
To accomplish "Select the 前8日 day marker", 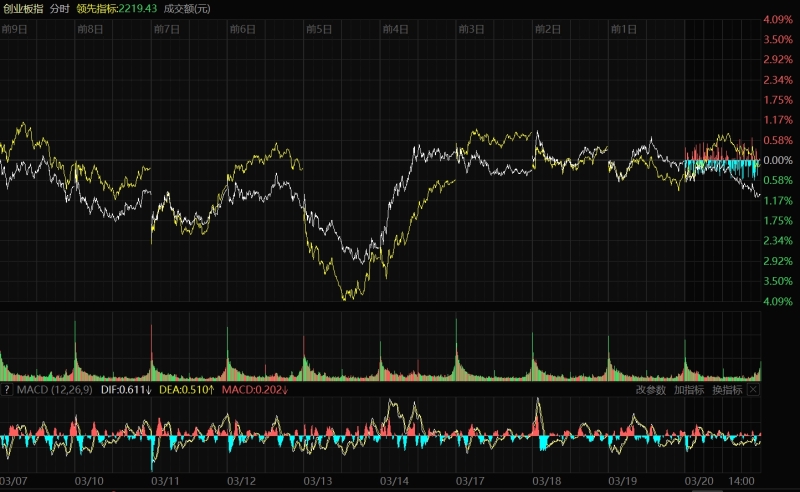I will tap(90, 29).
